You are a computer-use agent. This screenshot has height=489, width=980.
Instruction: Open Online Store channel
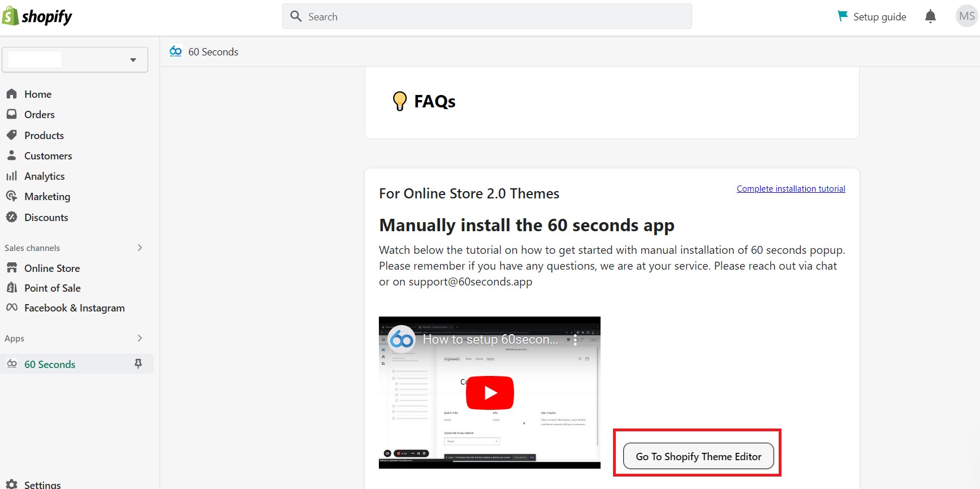(x=52, y=269)
